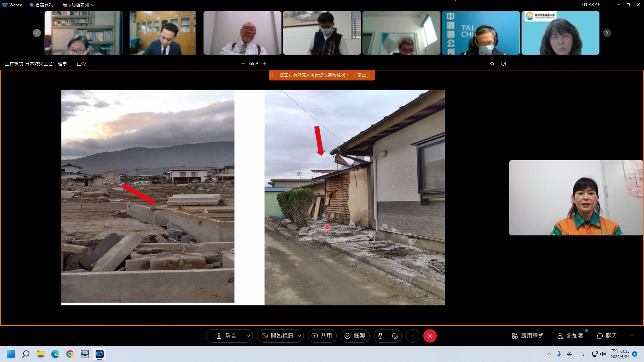Screen dimensions: 644x362
Task: Expand audio options arrow next to 靜音
Action: pos(248,336)
